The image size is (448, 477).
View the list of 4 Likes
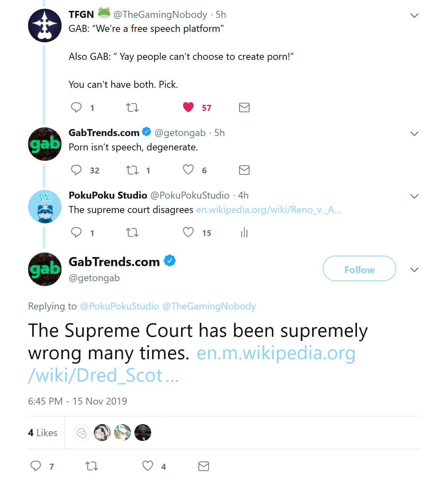[43, 433]
